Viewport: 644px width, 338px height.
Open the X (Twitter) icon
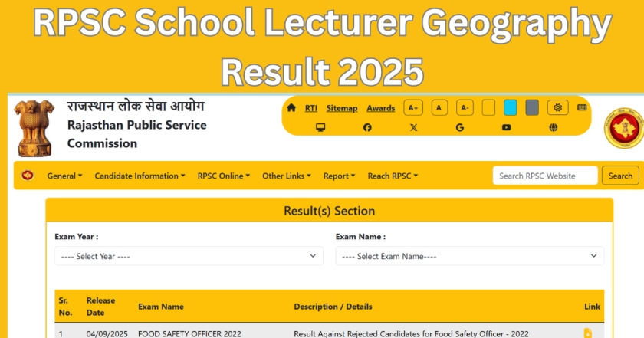414,127
